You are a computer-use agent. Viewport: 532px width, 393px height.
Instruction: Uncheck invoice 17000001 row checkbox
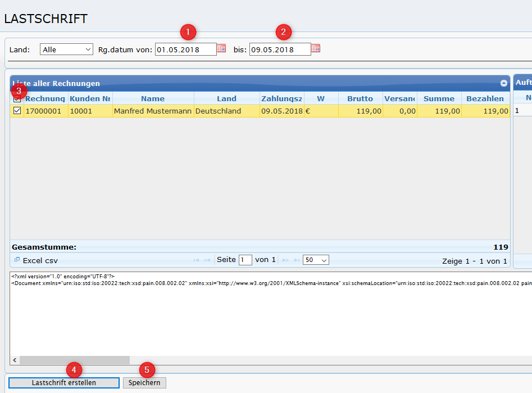click(17, 111)
